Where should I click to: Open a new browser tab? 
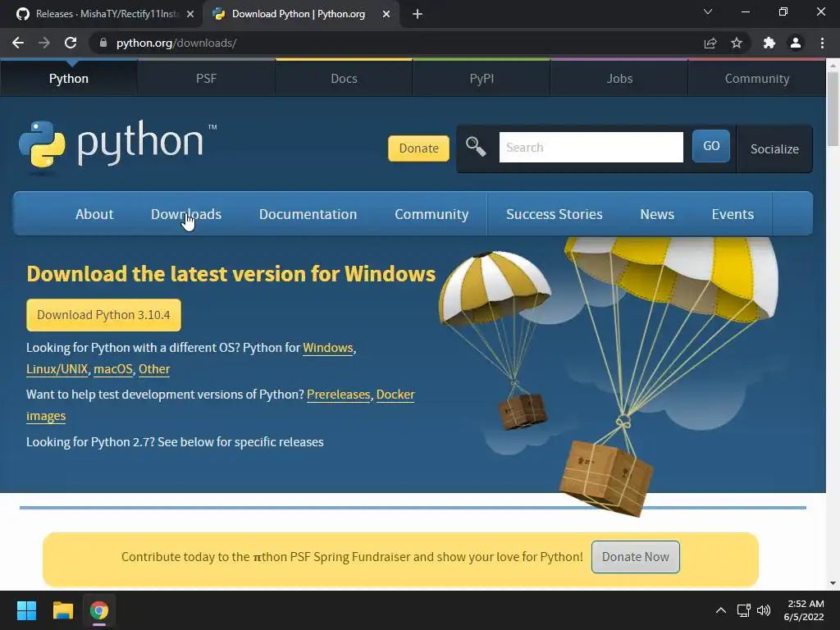click(x=418, y=14)
